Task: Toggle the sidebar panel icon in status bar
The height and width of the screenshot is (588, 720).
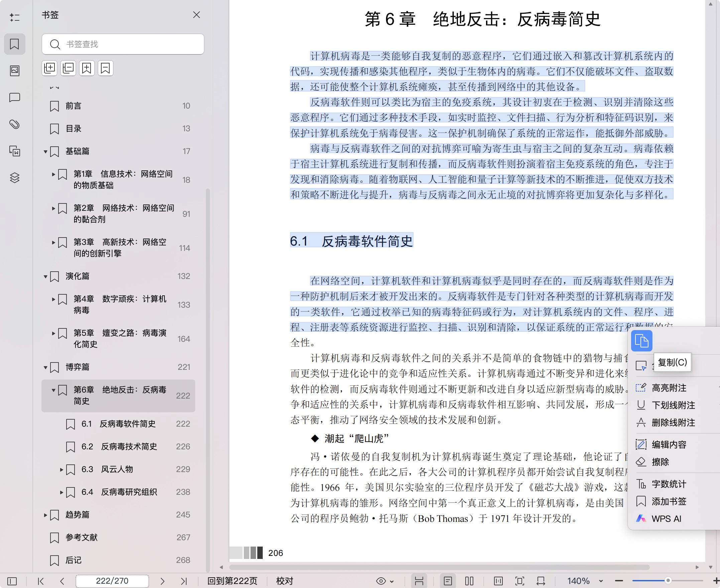Action: (12, 581)
